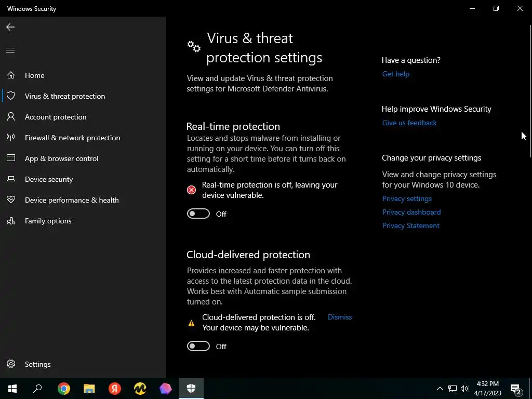This screenshot has height=399, width=532.
Task: Click Windows Security shield in taskbar
Action: pos(191,389)
